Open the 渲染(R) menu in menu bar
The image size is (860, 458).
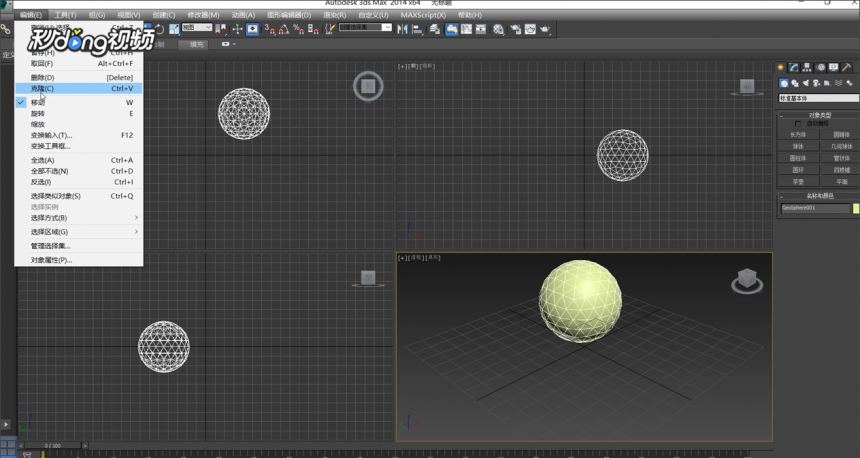pos(334,15)
